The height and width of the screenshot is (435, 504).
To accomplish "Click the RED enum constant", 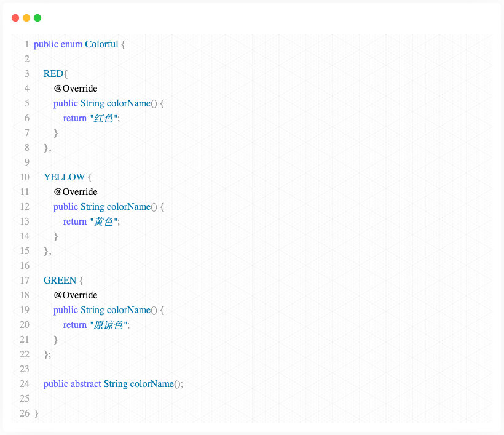I will tap(53, 74).
